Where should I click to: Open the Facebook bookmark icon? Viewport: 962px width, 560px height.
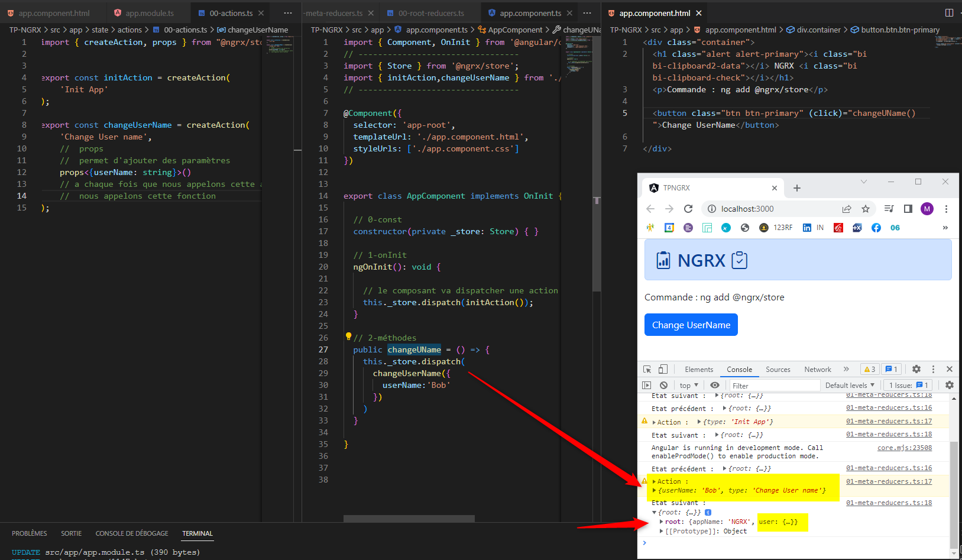(876, 228)
